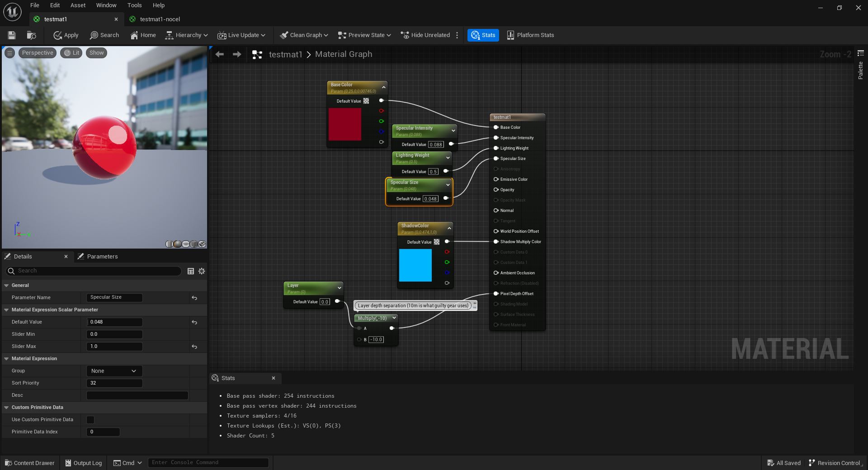The height and width of the screenshot is (470, 868).
Task: Set preview mesh to cube
Action: point(194,244)
